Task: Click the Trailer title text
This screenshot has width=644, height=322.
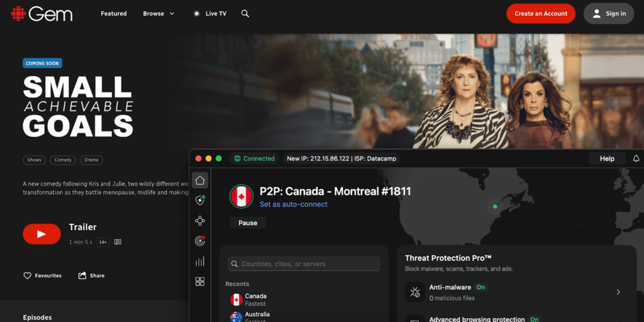Action: click(x=82, y=227)
